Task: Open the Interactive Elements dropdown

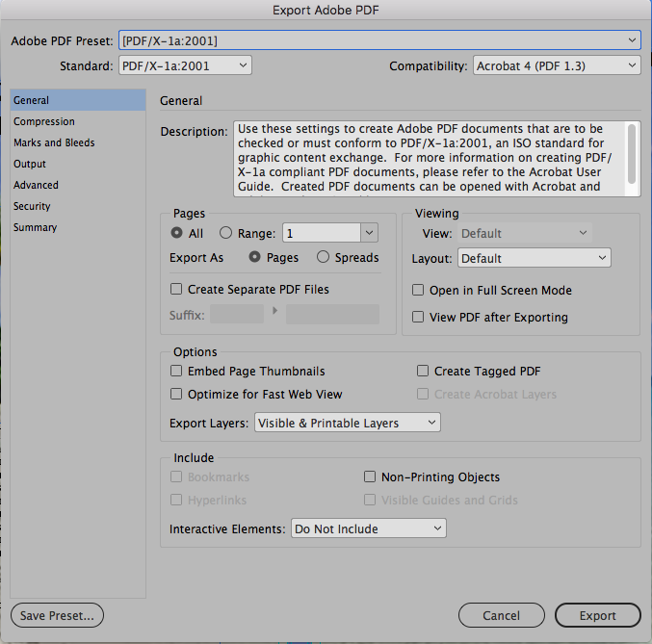Action: click(x=369, y=528)
